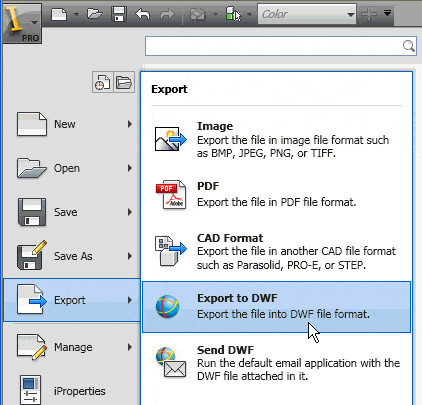Click the Redo arrow icon
This screenshot has height=405, width=422.
(167, 14)
